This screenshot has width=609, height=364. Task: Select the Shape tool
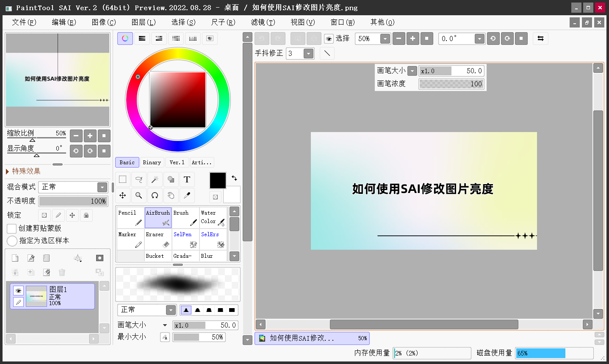171,179
